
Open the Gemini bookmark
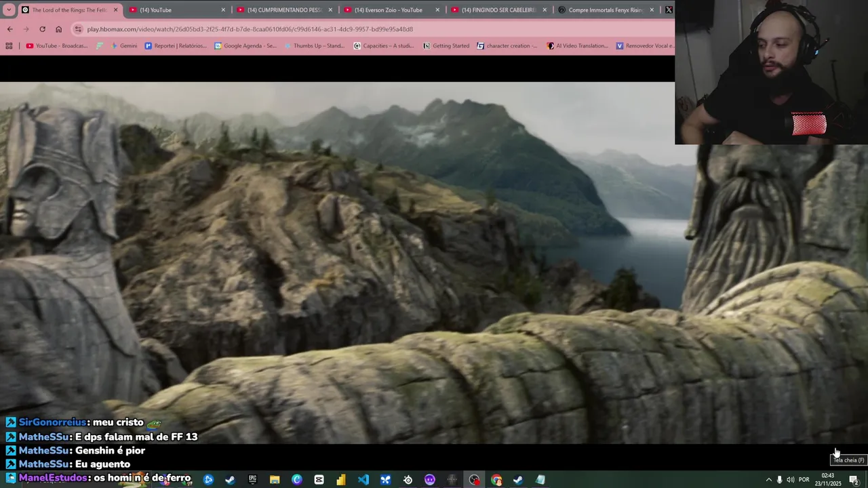[123, 46]
